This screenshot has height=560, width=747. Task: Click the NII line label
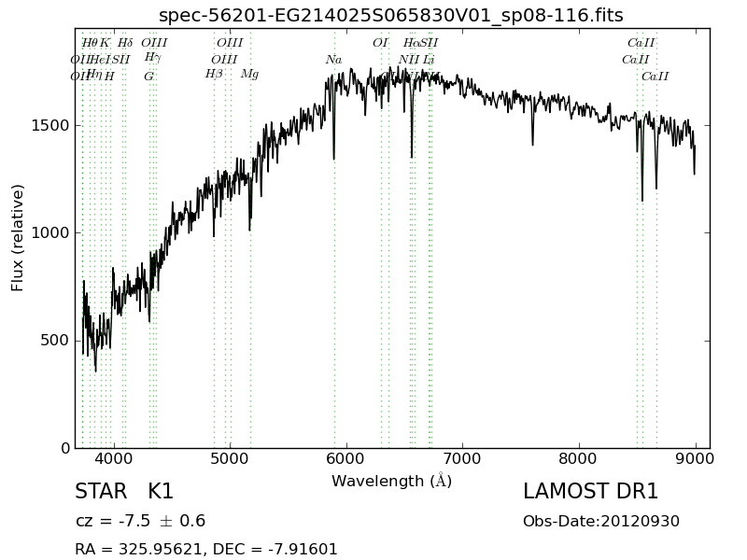[x=409, y=60]
